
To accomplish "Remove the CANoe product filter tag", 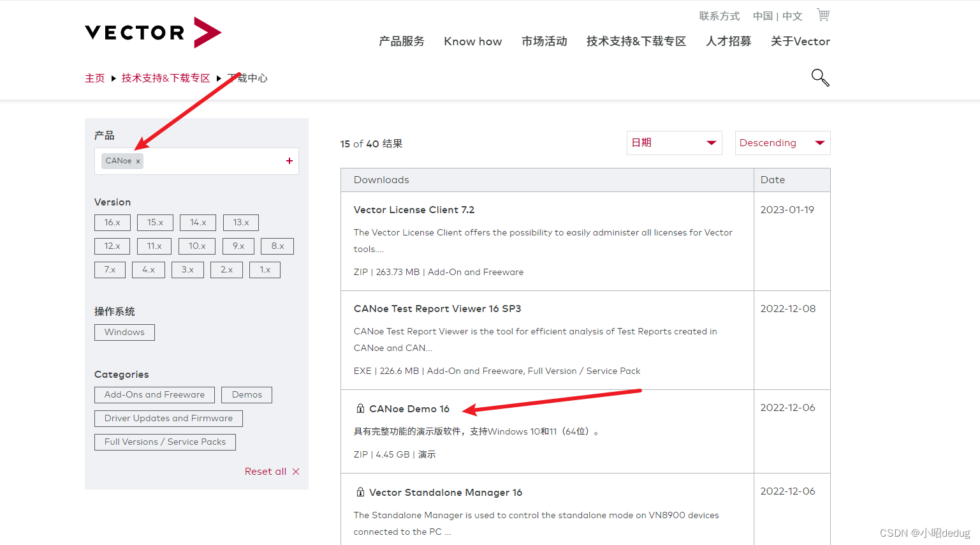I will point(138,161).
